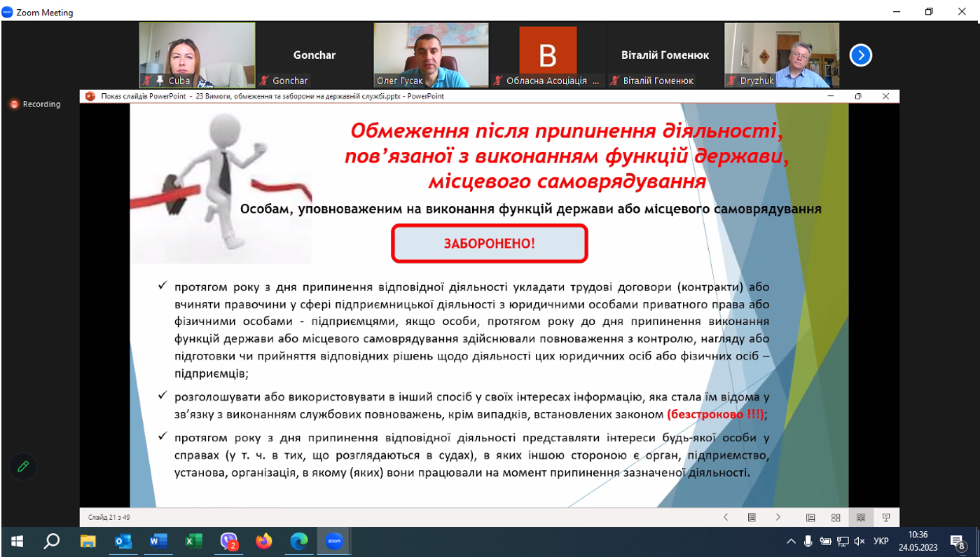Click the red (безстроково !!!) text
The image size is (980, 557).
point(715,414)
